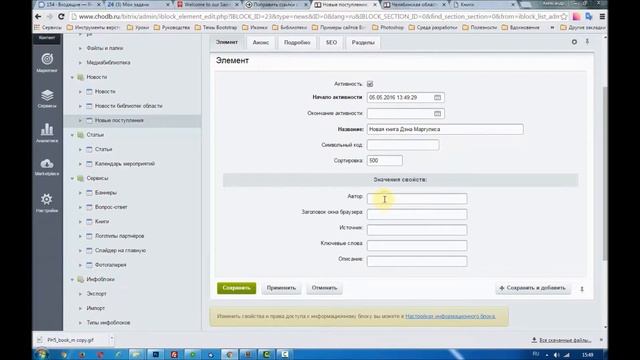This screenshot has width=640, height=360.
Task: Select Календарь мероприятий in tree
Action: pyautogui.click(x=124, y=164)
